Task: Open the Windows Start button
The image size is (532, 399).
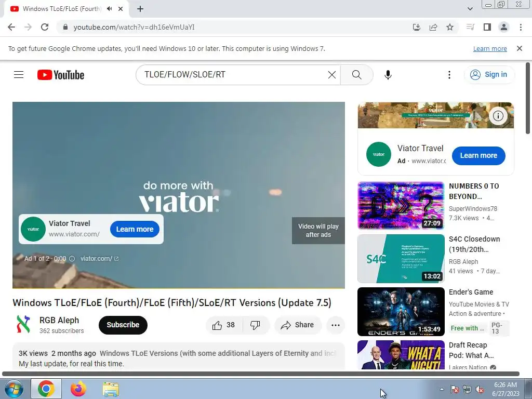Action: (14, 389)
